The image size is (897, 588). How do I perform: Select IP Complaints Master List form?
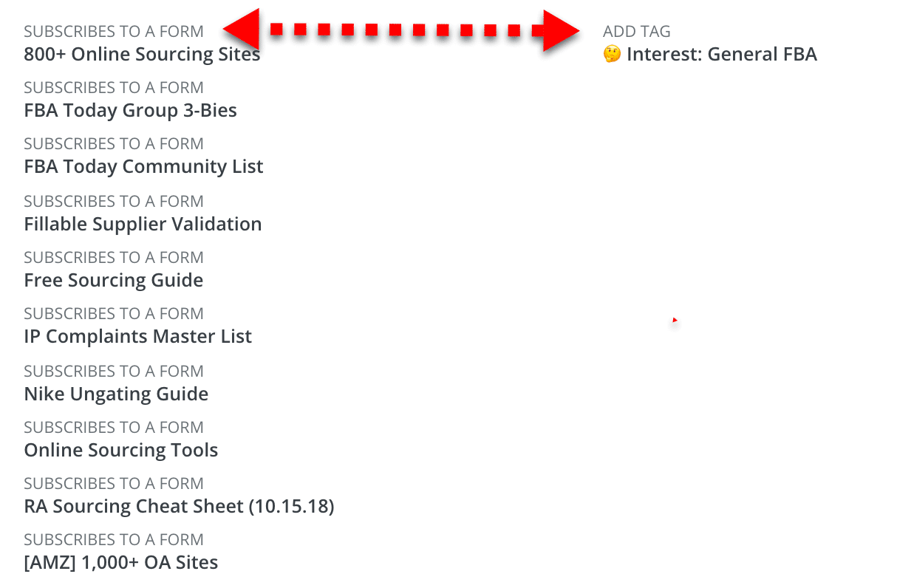pyautogui.click(x=137, y=337)
